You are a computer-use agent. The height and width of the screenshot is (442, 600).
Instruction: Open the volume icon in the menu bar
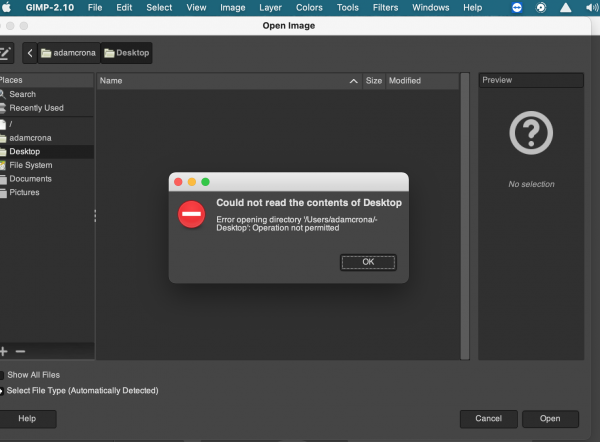click(x=592, y=8)
